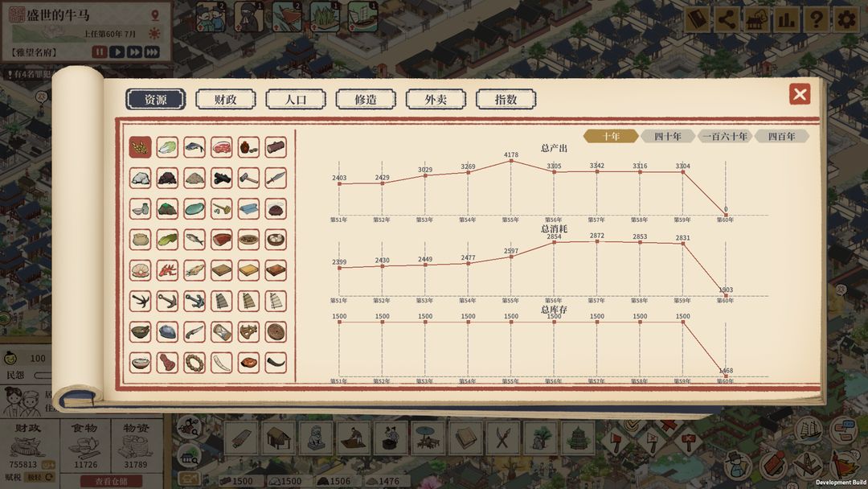Switch chart range to 四十年

click(x=667, y=137)
